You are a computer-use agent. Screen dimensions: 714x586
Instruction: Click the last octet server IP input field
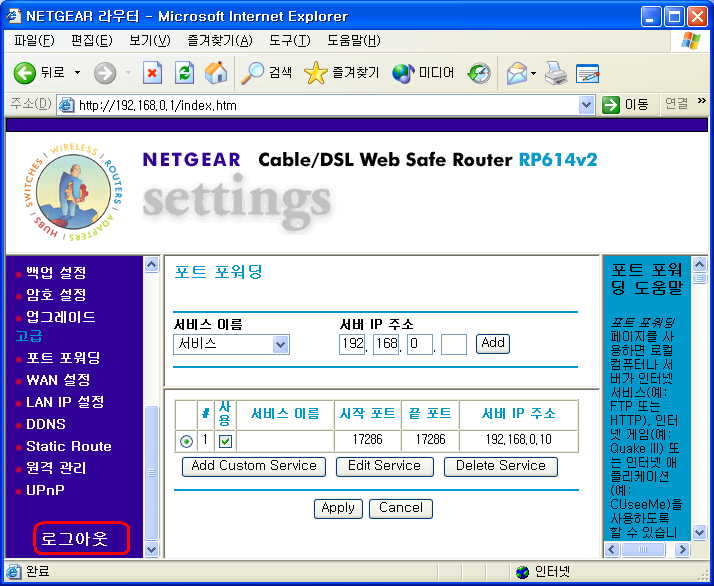pyautogui.click(x=454, y=344)
